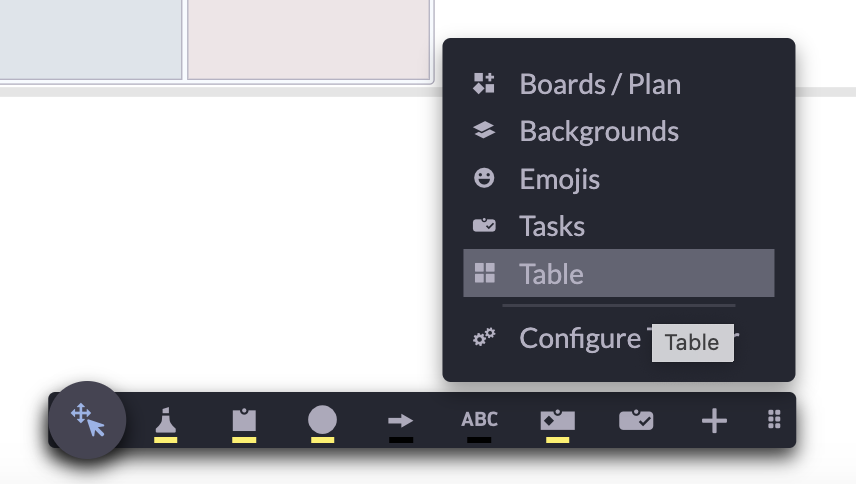Screen dimensions: 856x484
Task: Select the highlighter marker tool
Action: coord(166,420)
